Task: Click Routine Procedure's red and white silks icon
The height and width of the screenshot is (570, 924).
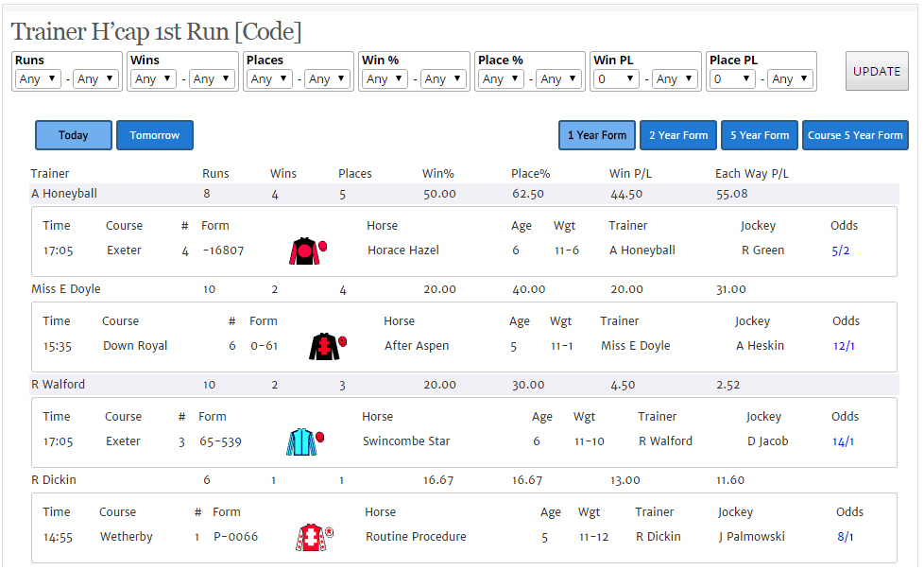Action: pos(310,537)
